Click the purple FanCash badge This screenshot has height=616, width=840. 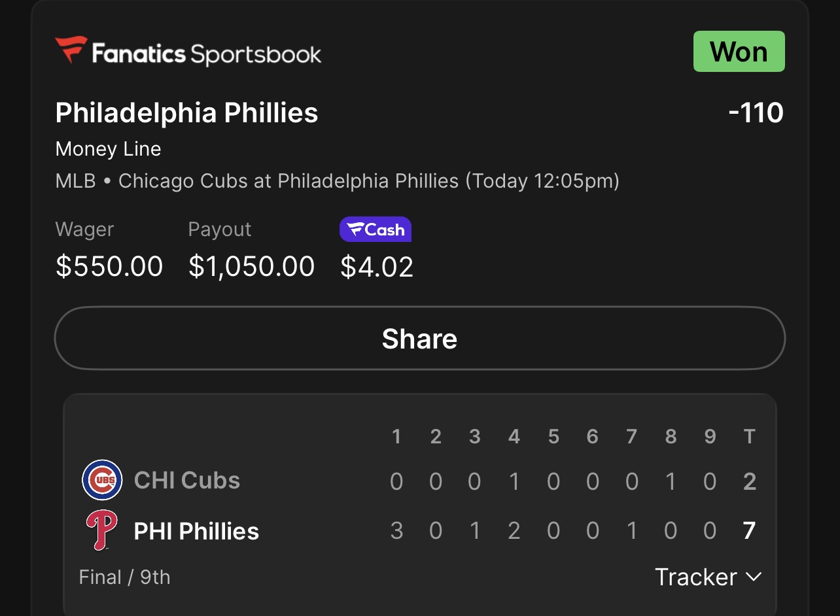click(376, 230)
